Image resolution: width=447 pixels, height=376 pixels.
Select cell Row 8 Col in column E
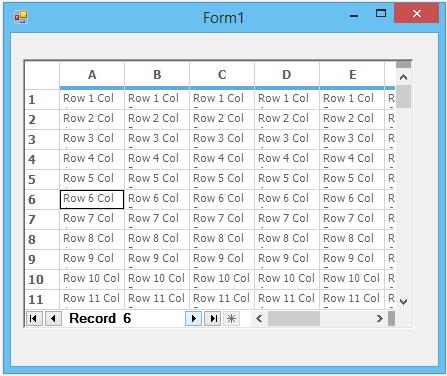click(352, 239)
